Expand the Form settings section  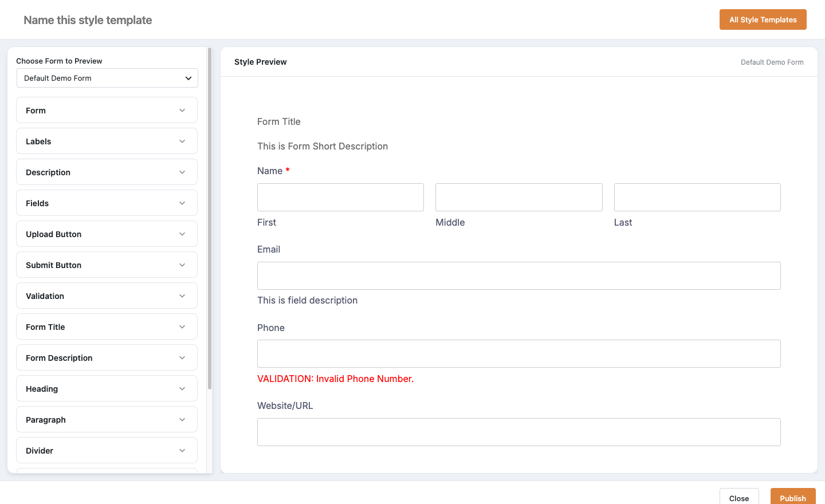pos(107,110)
